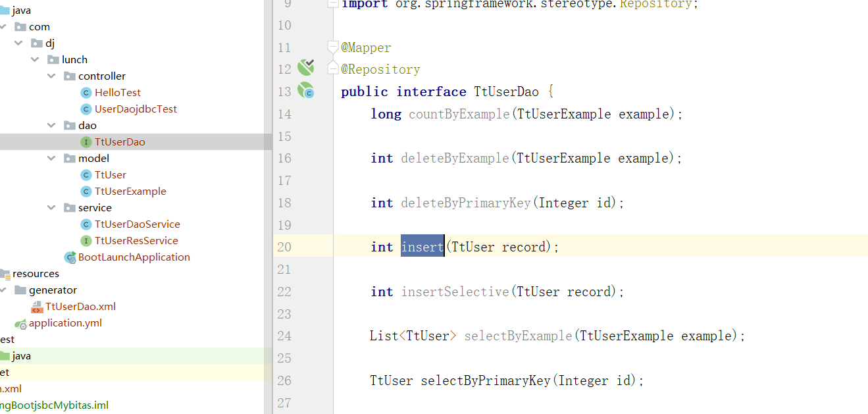The image size is (868, 414).
Task: Click the TtUserExample class icon
Action: click(x=86, y=192)
